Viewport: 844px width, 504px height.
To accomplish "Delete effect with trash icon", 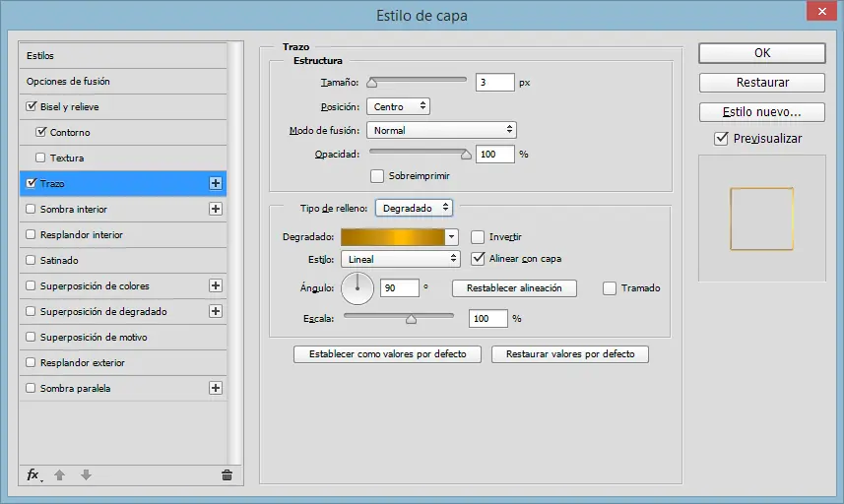I will coord(227,474).
